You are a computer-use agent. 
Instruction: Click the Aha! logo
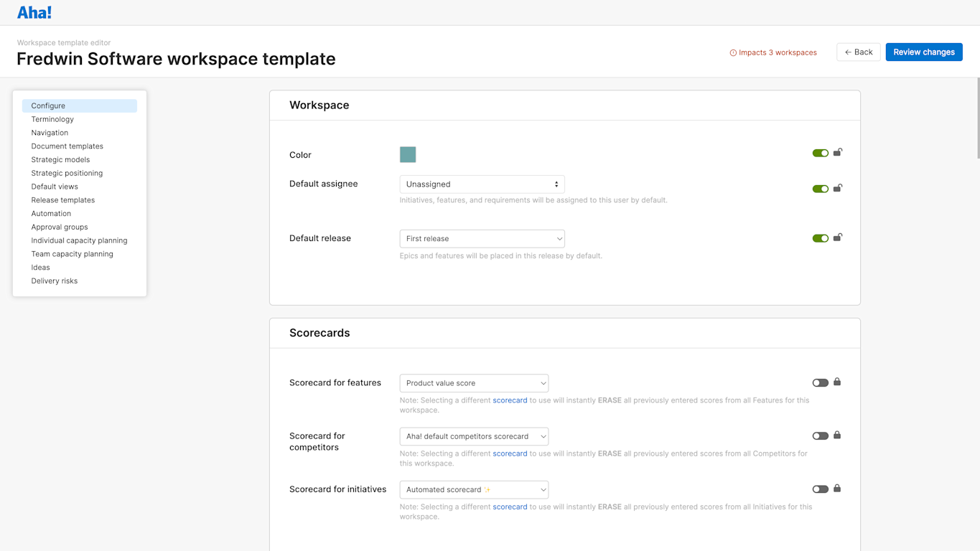[x=34, y=11]
